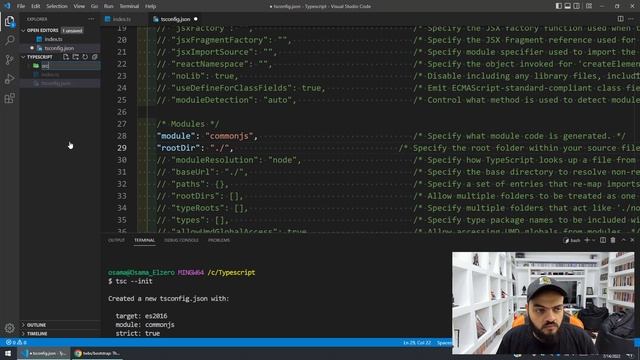
Task: Open the Run and Debug view
Action: coord(9,79)
